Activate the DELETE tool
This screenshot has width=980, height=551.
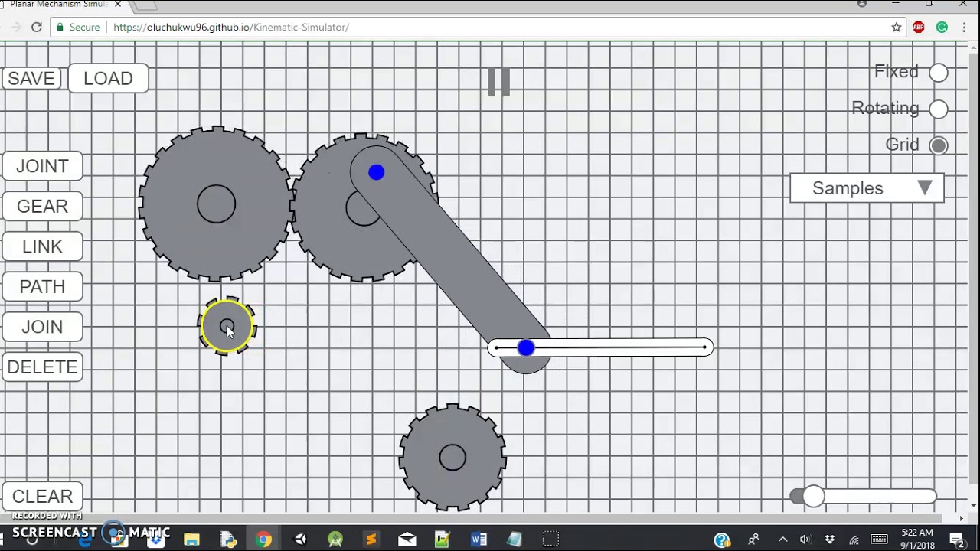click(x=42, y=367)
